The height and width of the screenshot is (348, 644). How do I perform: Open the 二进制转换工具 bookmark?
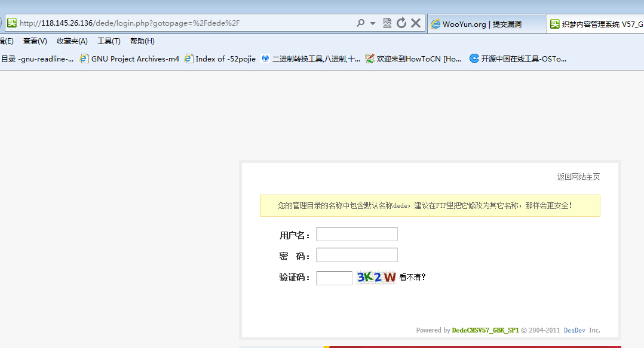click(x=311, y=58)
